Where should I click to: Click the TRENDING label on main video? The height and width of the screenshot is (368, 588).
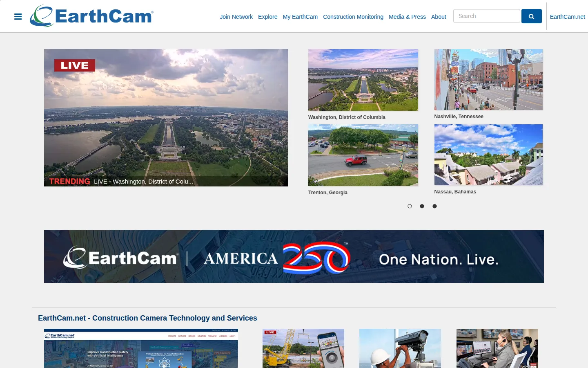[x=70, y=182]
